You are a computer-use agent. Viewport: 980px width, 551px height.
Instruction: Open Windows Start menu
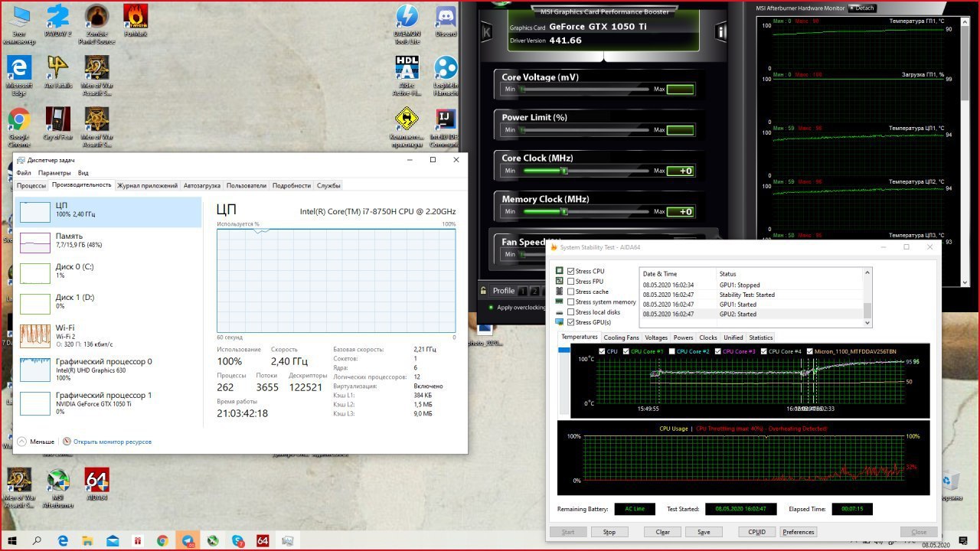[x=12, y=540]
